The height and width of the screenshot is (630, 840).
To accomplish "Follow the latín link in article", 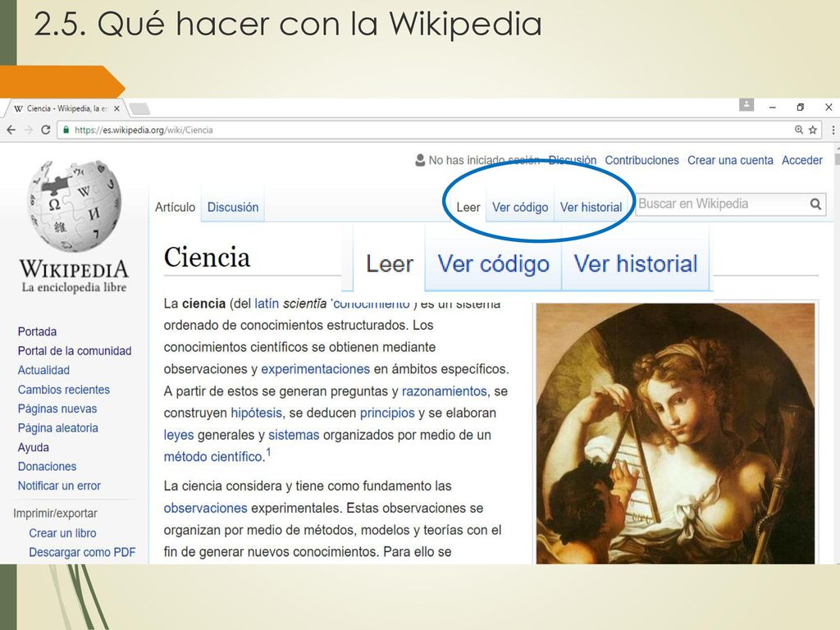I will point(267,304).
